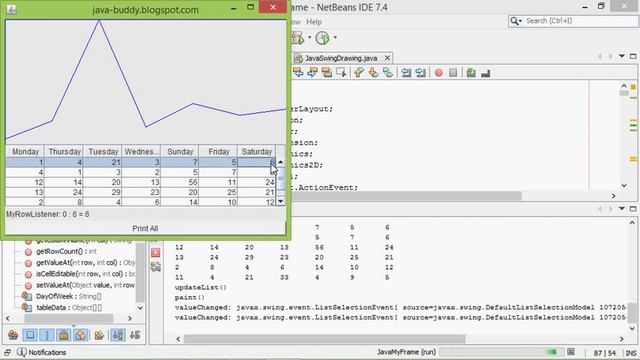The width and height of the screenshot is (640, 360).
Task: Click table scrollbar down arrow
Action: pos(280,201)
